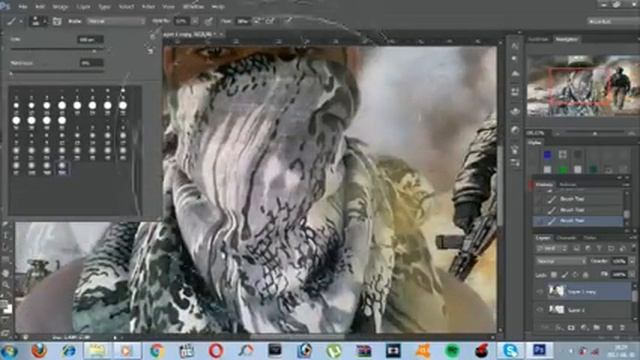This screenshot has width=640, height=360.
Task: Create new brush preset from picker
Action: coord(151,51)
